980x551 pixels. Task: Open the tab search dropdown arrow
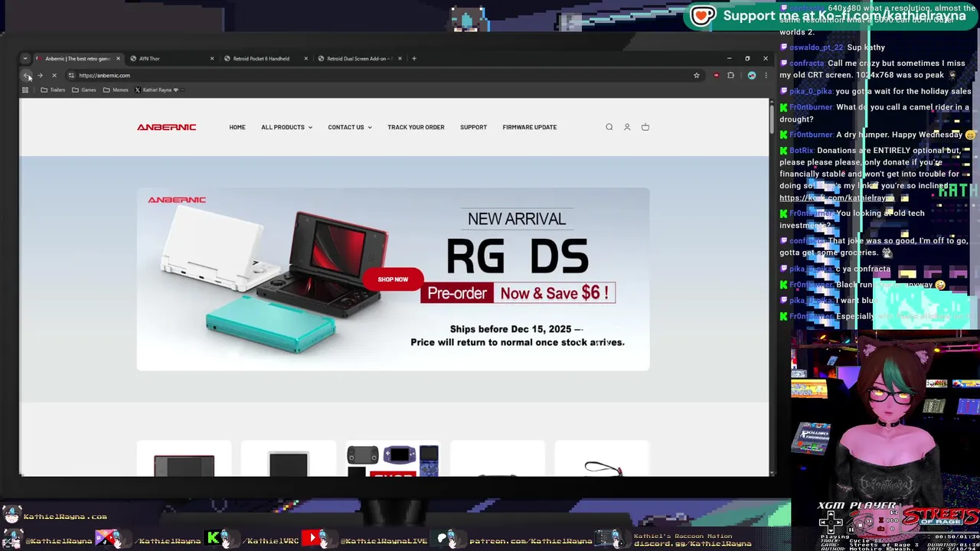25,58
